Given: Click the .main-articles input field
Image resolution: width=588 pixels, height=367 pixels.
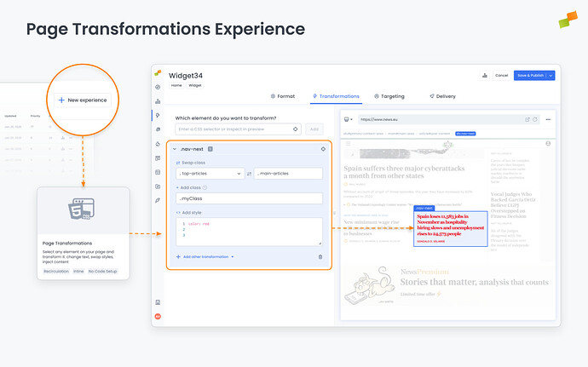Looking at the screenshot, I should pos(288,174).
